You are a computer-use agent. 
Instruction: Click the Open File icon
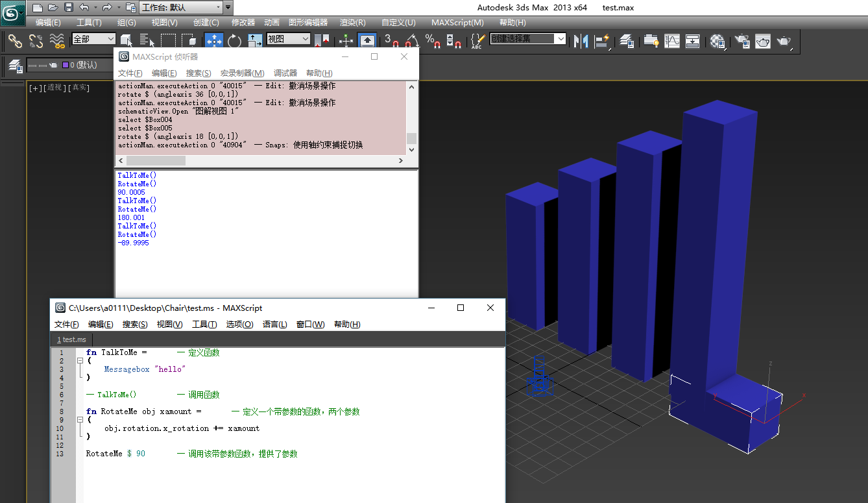click(52, 8)
